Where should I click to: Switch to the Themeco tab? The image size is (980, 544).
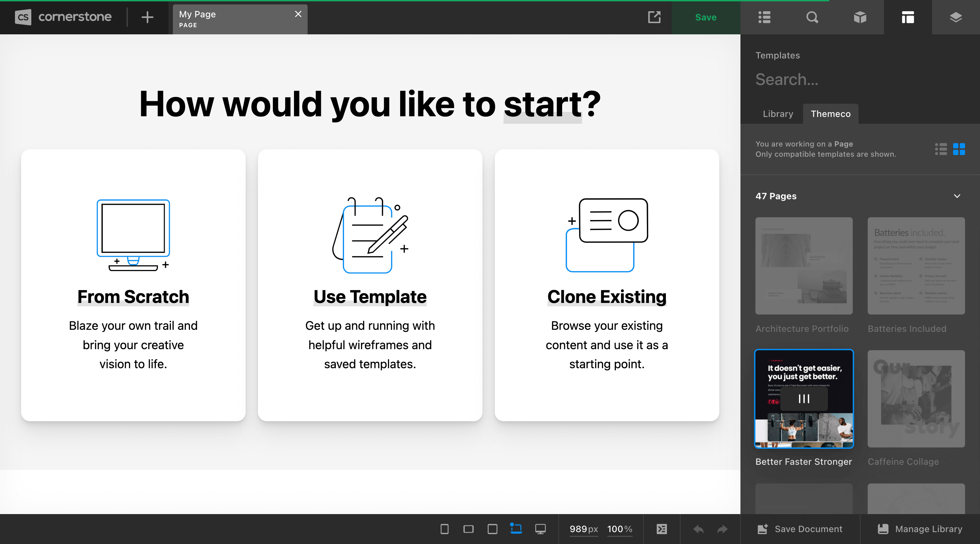pos(831,114)
